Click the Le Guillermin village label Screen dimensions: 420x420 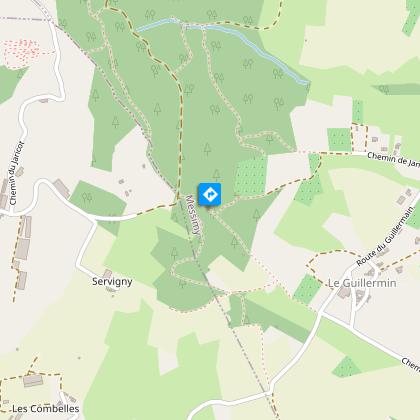(x=362, y=283)
